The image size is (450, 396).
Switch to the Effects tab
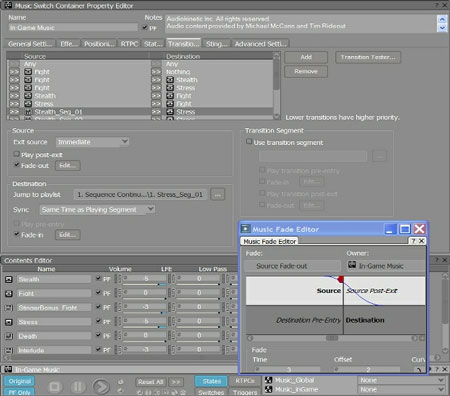69,44
